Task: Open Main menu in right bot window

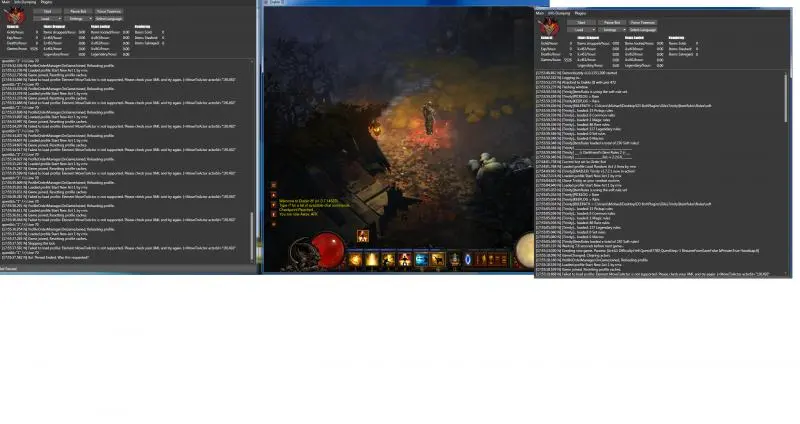Action: tap(540, 13)
